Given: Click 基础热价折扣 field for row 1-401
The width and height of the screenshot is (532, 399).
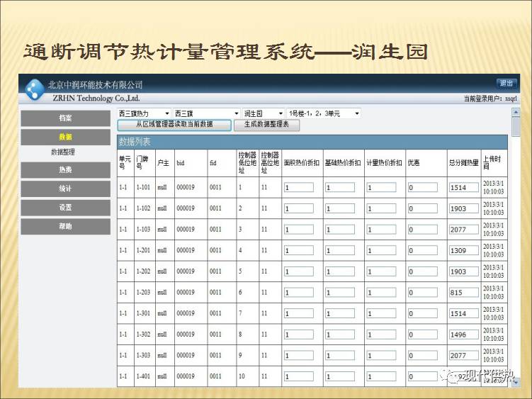Looking at the screenshot, I should pos(340,376).
